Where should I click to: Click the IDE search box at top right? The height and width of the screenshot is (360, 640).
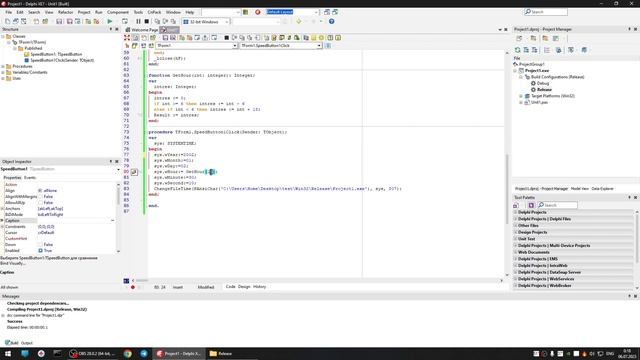(x=546, y=12)
